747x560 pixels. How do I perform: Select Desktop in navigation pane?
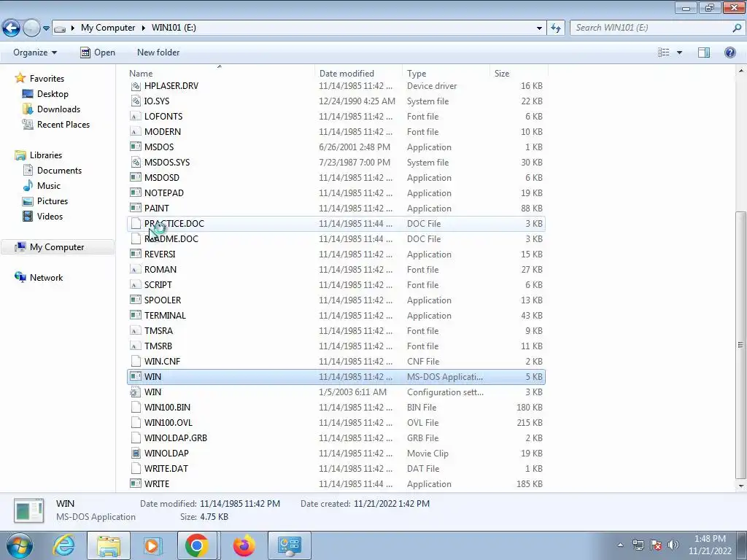[x=53, y=94]
